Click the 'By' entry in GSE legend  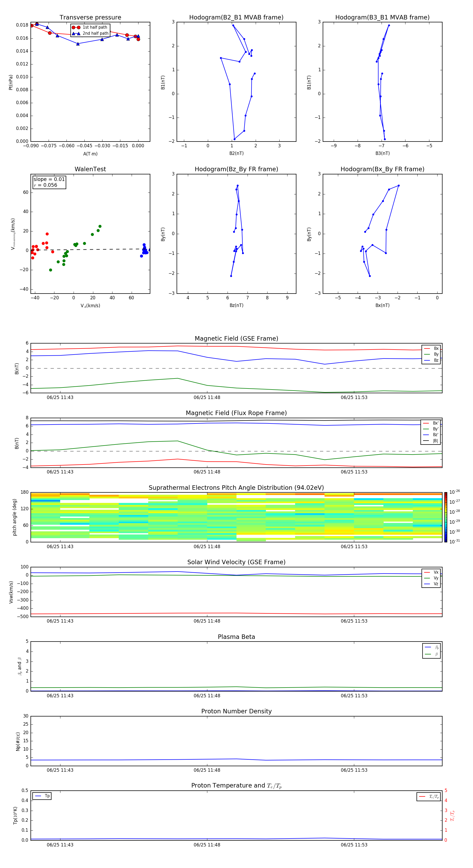[431, 355]
